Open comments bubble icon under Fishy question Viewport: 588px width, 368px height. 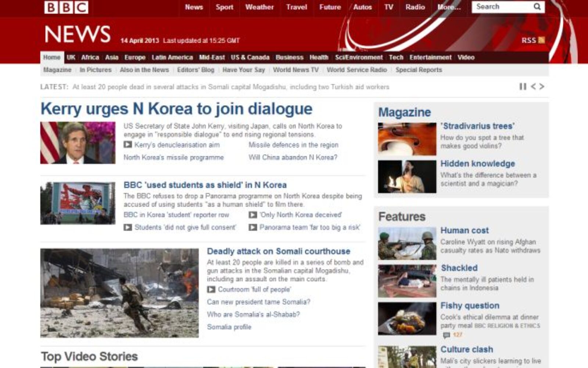(x=446, y=335)
